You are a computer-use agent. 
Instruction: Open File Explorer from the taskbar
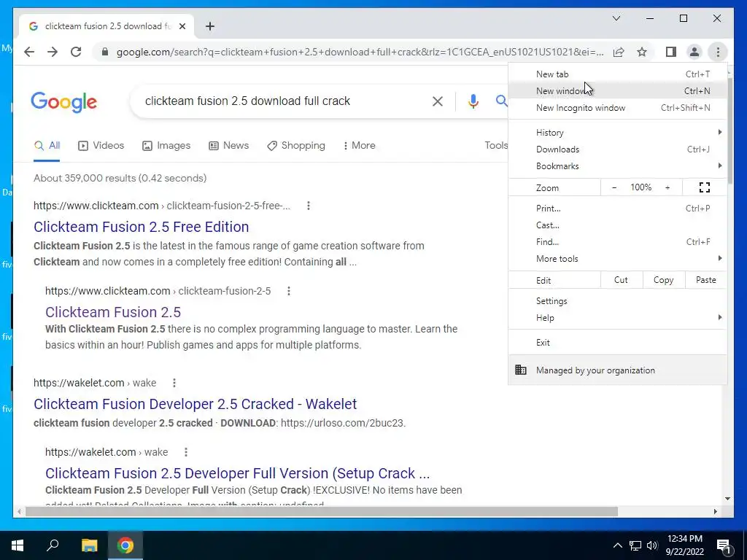(x=89, y=545)
